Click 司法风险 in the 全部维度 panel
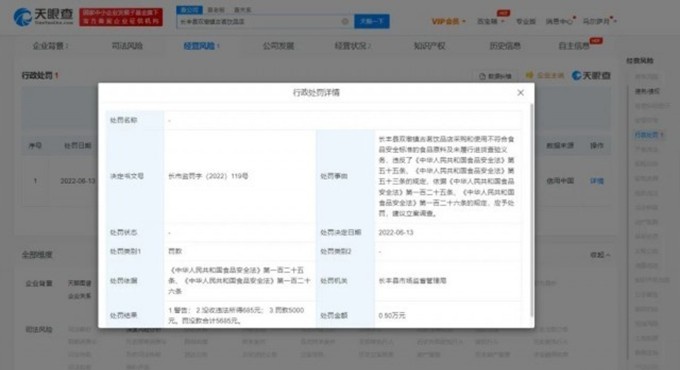 (x=39, y=330)
